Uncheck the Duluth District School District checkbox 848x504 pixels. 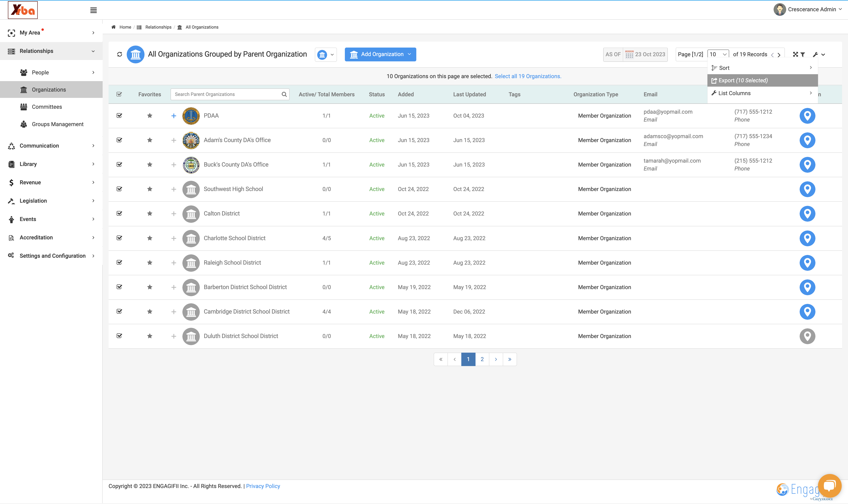(119, 336)
